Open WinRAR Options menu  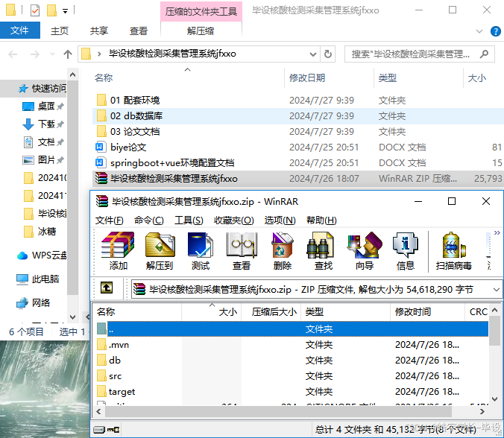click(280, 220)
